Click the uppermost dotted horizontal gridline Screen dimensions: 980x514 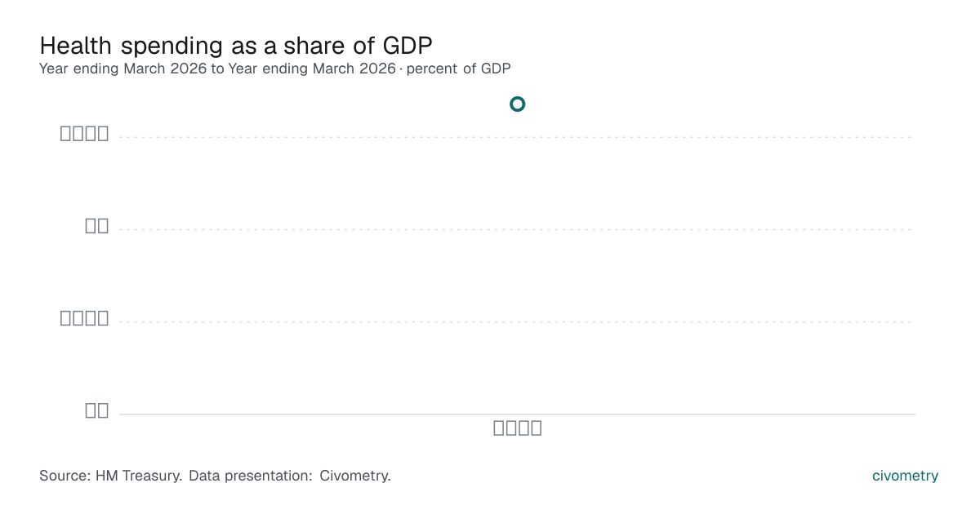pyautogui.click(x=517, y=137)
